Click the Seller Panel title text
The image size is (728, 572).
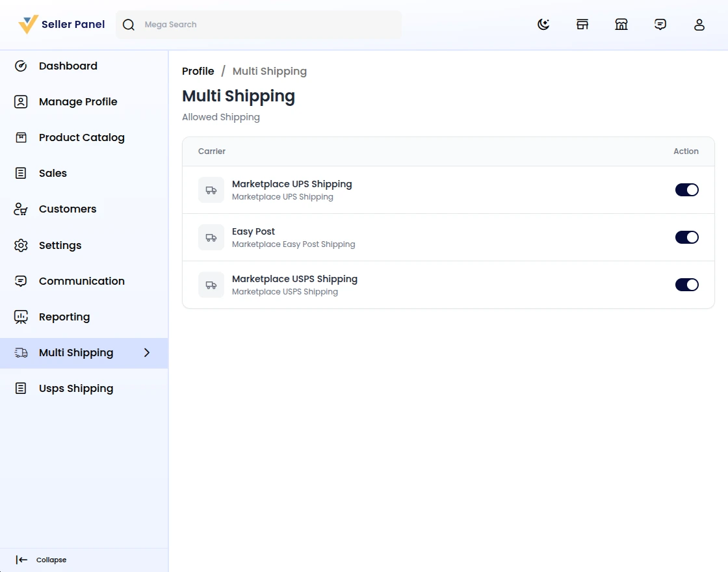(73, 24)
